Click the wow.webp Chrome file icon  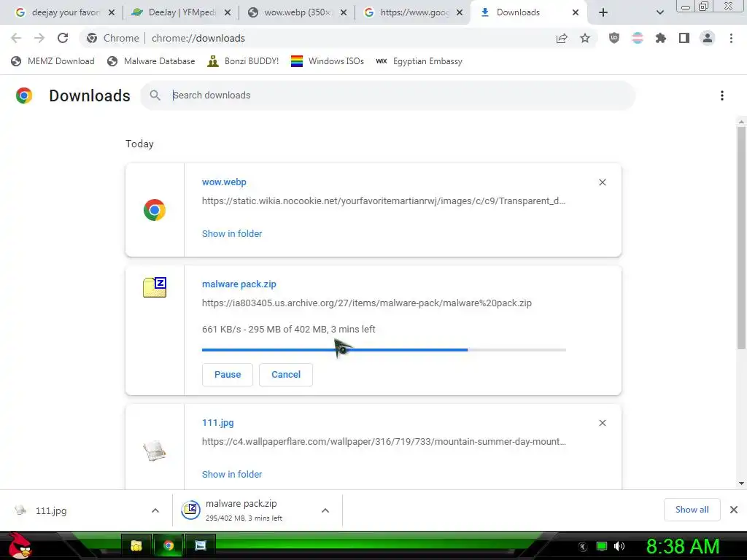pos(155,210)
